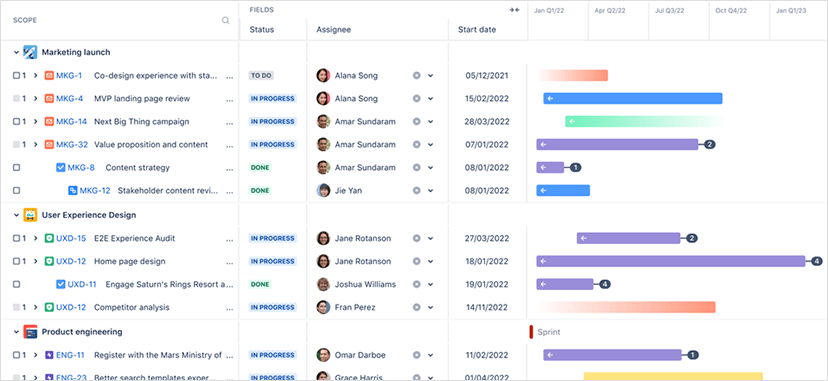Click the Status column header

262,30
